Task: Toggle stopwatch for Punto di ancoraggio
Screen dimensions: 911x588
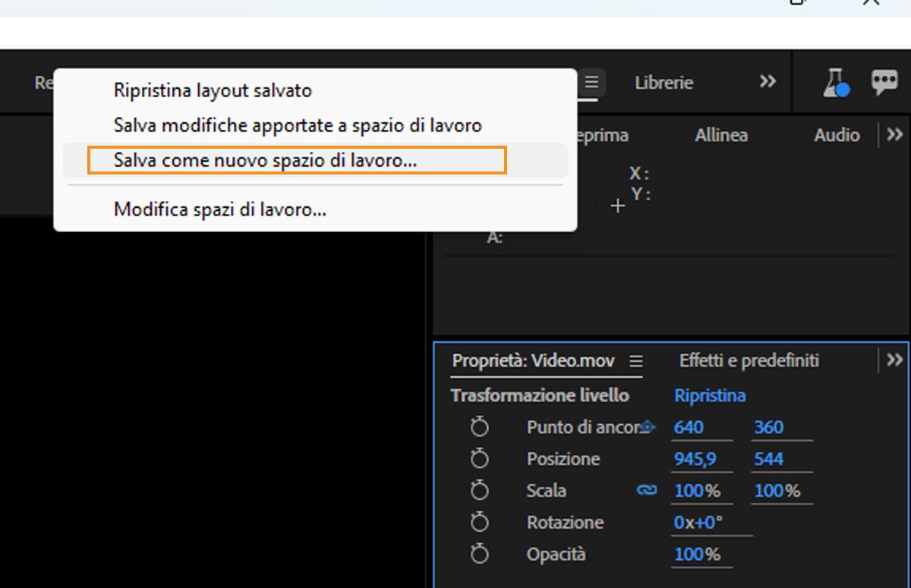Action: [479, 426]
